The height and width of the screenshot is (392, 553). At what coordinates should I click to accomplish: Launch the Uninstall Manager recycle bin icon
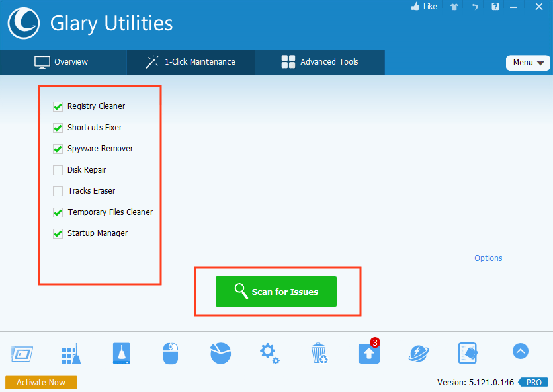[x=319, y=353]
